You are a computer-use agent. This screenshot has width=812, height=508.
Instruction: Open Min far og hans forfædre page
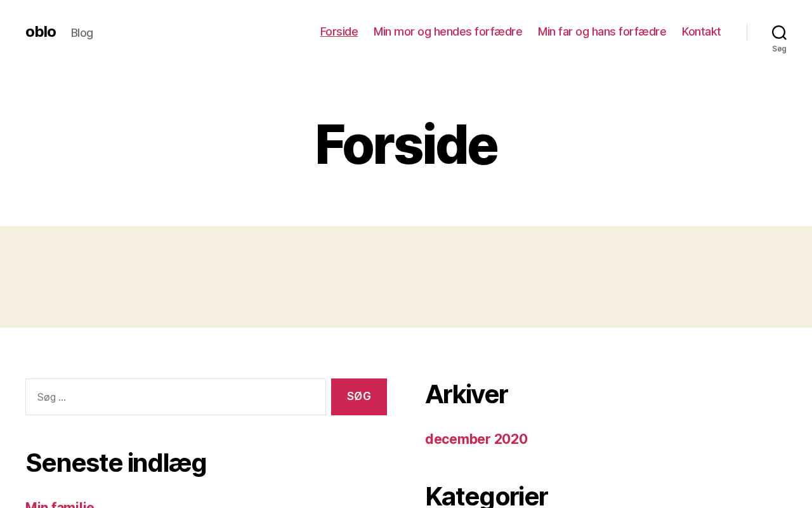pos(602,32)
